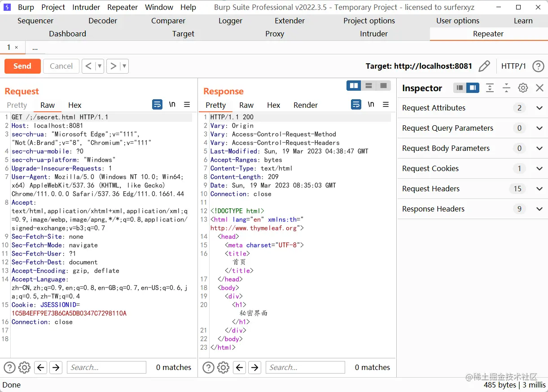The image size is (548, 392).
Task: Switch Request view to Pretty tab
Action: tap(17, 105)
